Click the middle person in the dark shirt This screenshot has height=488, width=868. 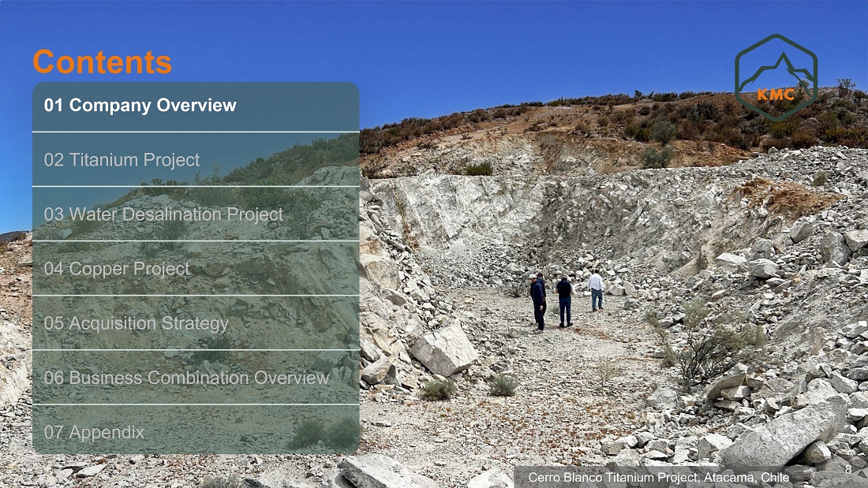[x=564, y=301]
